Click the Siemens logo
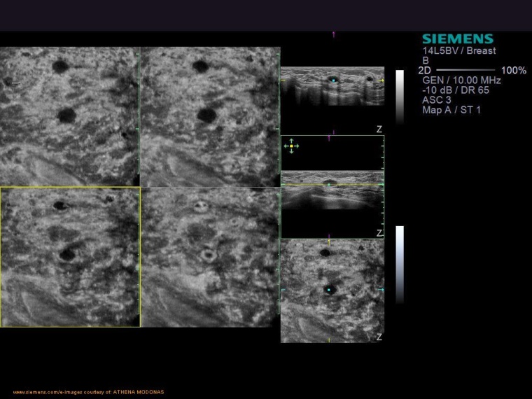 pyautogui.click(x=457, y=39)
